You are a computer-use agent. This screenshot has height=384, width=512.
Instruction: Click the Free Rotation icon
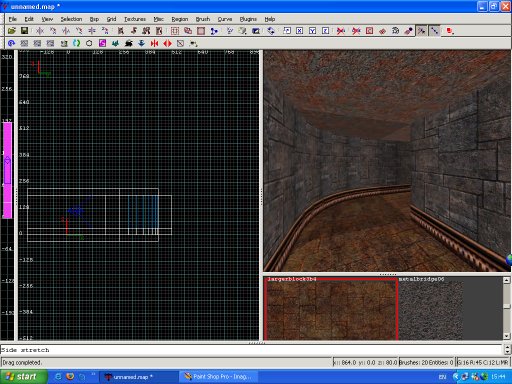271,31
